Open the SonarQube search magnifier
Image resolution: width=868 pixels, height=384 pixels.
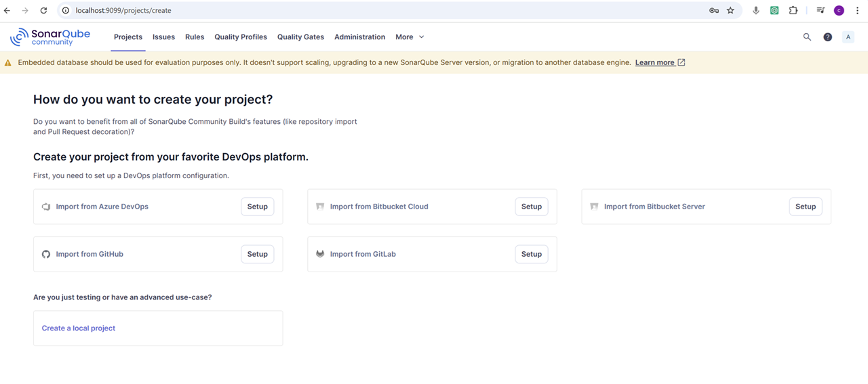(807, 37)
